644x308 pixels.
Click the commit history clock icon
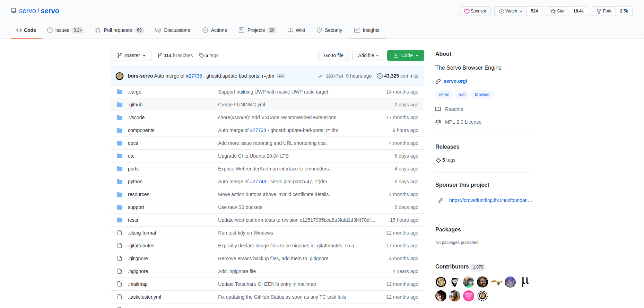click(x=380, y=76)
